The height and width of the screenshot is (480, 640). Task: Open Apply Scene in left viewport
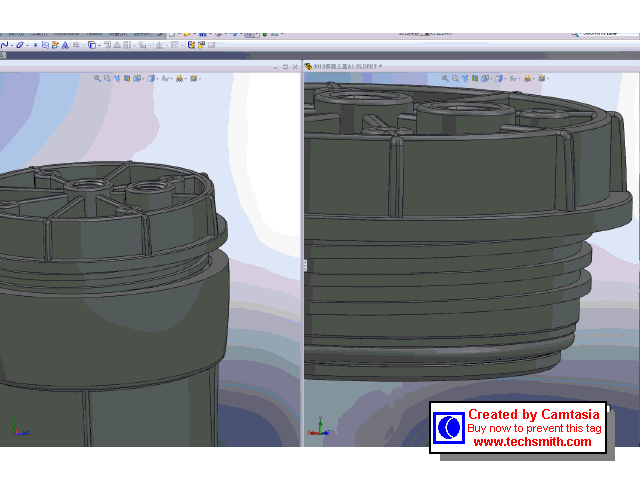(193, 78)
